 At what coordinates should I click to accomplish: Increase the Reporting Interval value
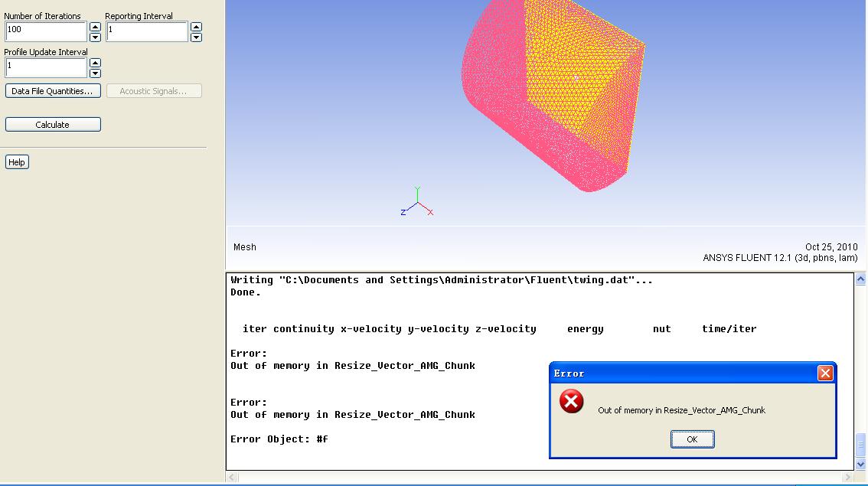click(196, 27)
